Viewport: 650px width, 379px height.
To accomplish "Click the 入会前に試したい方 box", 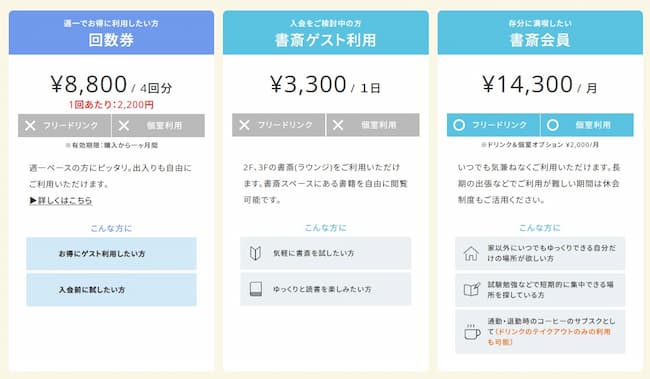I will tap(111, 290).
